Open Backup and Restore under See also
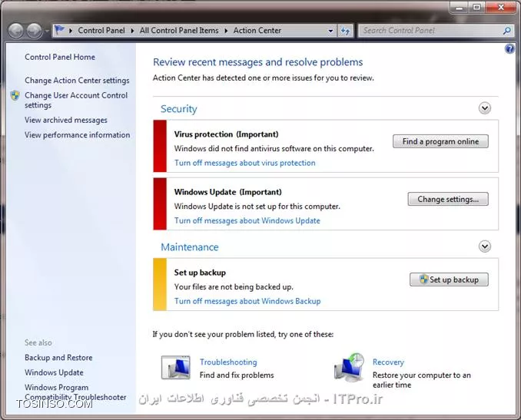 pyautogui.click(x=58, y=358)
